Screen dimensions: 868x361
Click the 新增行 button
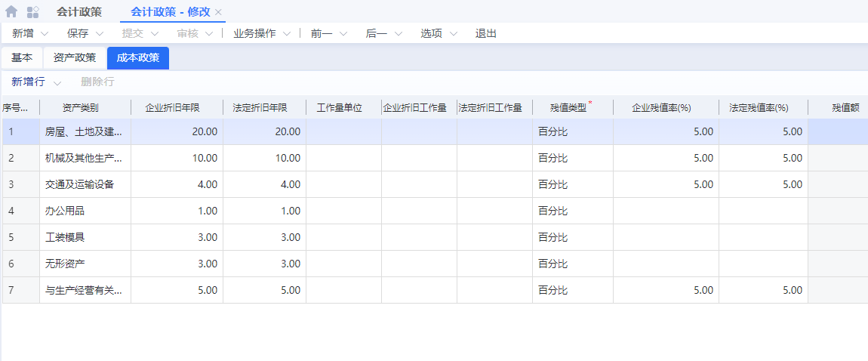[x=28, y=82]
